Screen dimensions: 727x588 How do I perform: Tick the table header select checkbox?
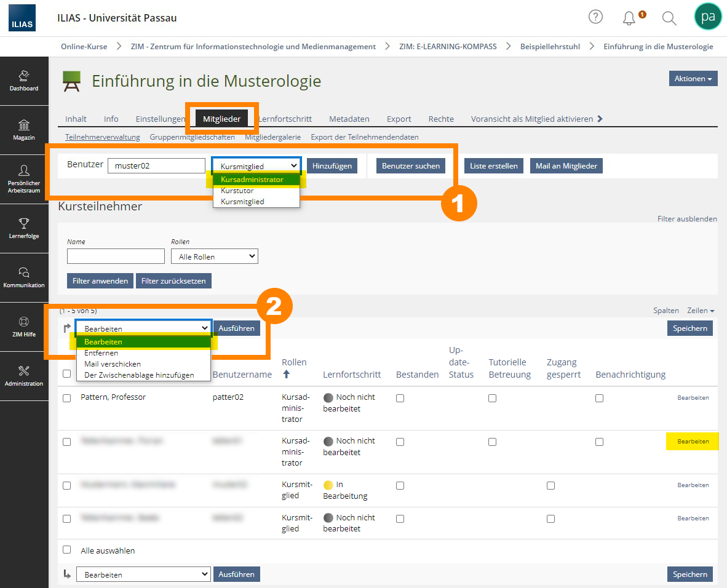pos(67,373)
